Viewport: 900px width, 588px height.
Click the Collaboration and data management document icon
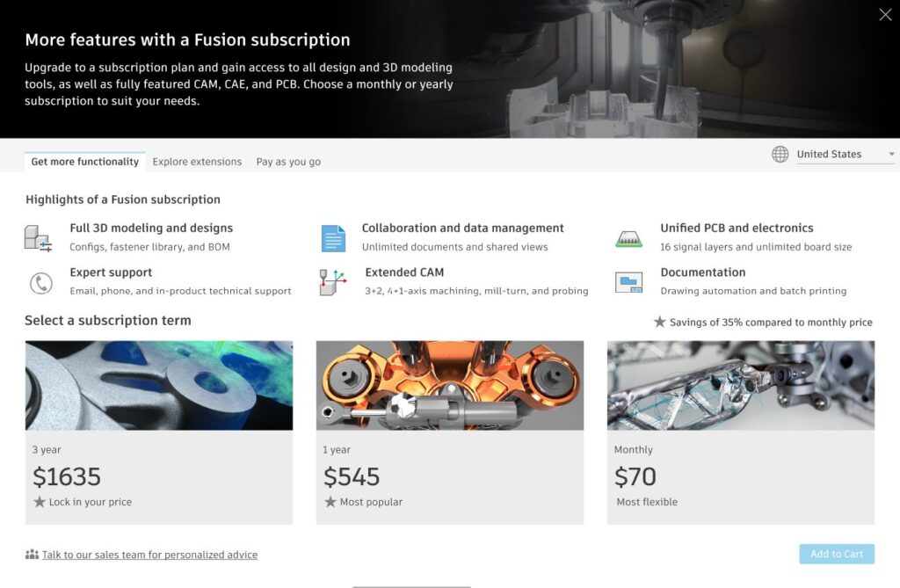point(333,238)
